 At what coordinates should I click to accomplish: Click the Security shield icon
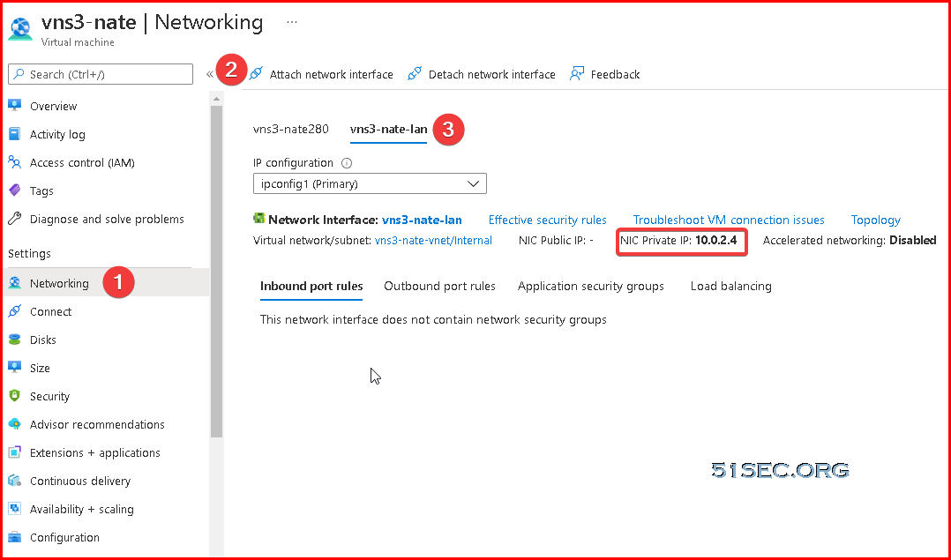coord(14,396)
